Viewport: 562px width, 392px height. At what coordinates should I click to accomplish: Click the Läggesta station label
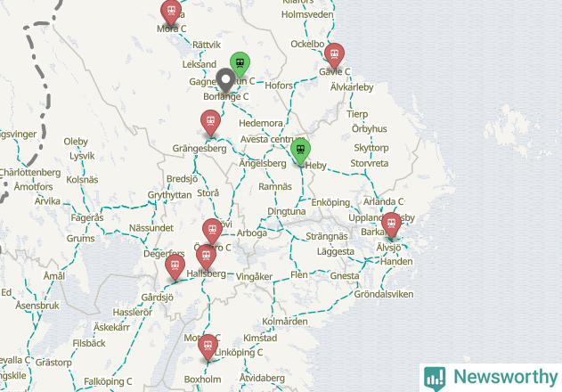(336, 252)
